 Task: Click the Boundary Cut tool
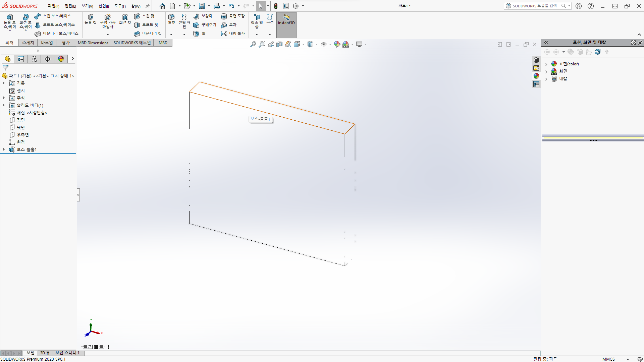click(148, 34)
